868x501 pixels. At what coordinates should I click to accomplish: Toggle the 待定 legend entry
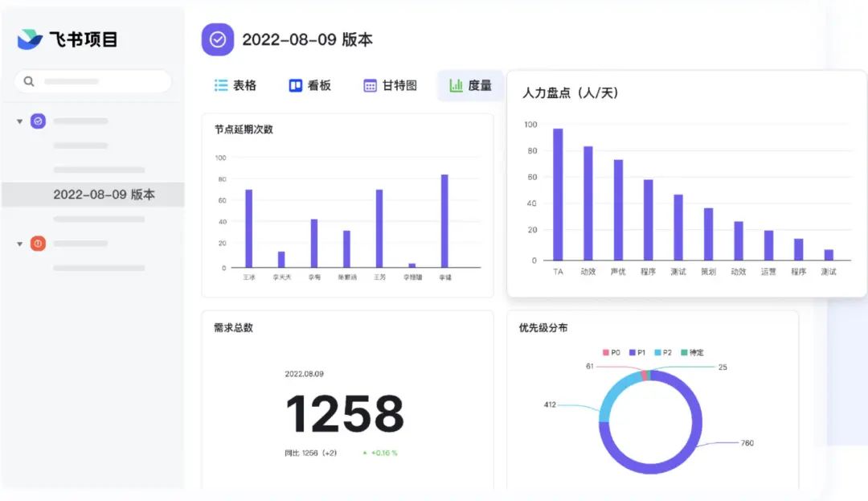click(693, 353)
